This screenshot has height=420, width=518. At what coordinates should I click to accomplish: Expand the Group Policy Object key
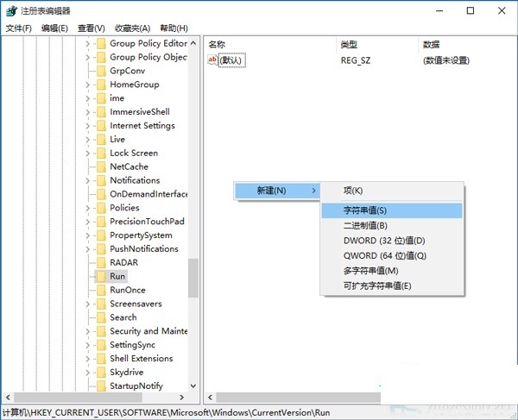(x=87, y=58)
